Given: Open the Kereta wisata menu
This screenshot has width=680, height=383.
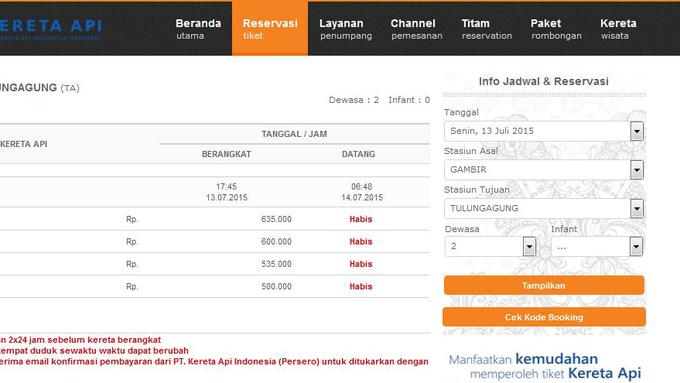Looking at the screenshot, I should click(618, 29).
